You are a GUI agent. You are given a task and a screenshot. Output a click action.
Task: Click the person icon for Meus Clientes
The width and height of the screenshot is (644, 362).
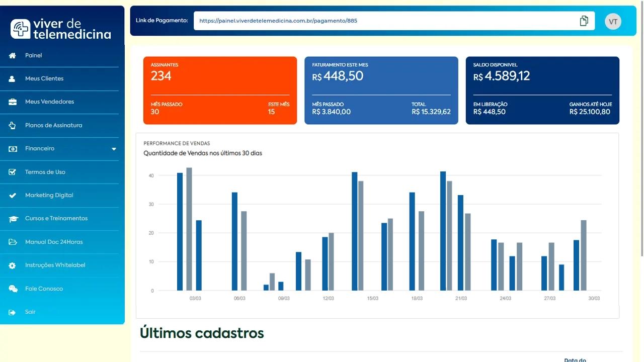coord(13,79)
